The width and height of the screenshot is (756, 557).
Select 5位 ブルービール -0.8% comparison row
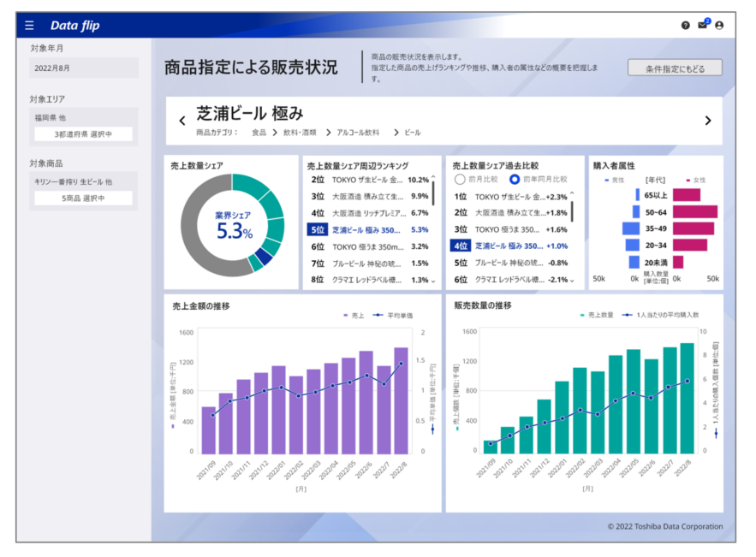tap(510, 263)
